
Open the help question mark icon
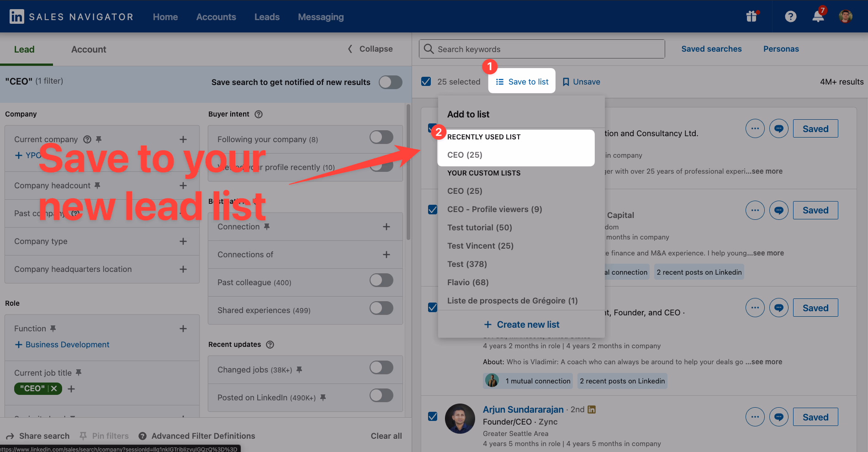791,17
